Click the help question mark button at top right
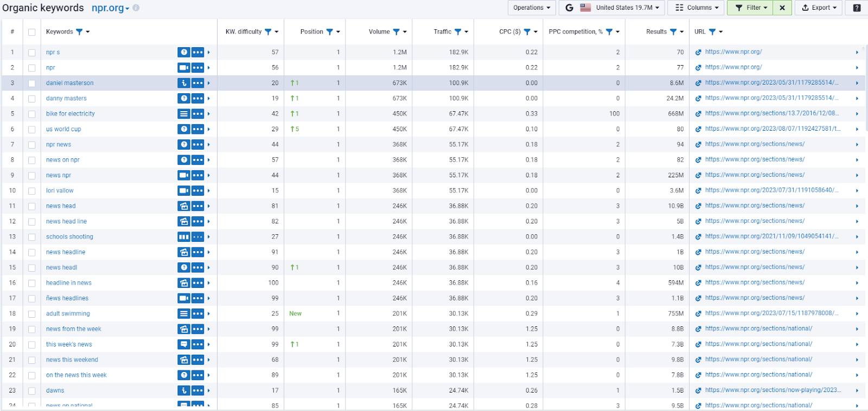The height and width of the screenshot is (411, 868). pos(857,8)
